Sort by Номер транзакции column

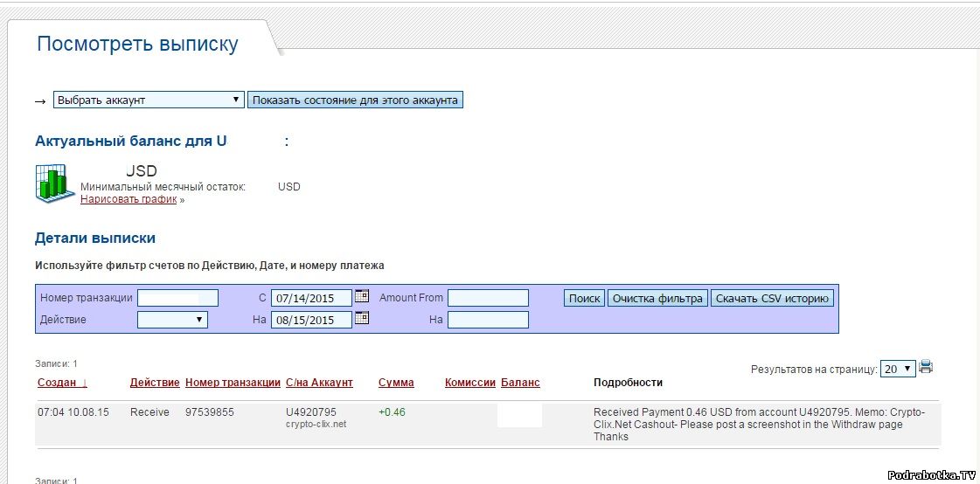(233, 383)
